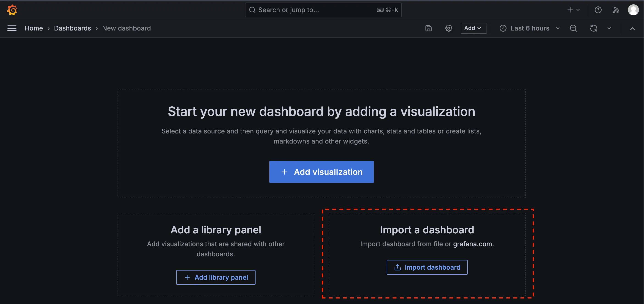Navigate to Dashboards breadcrumb
Image resolution: width=644 pixels, height=304 pixels.
(x=72, y=28)
